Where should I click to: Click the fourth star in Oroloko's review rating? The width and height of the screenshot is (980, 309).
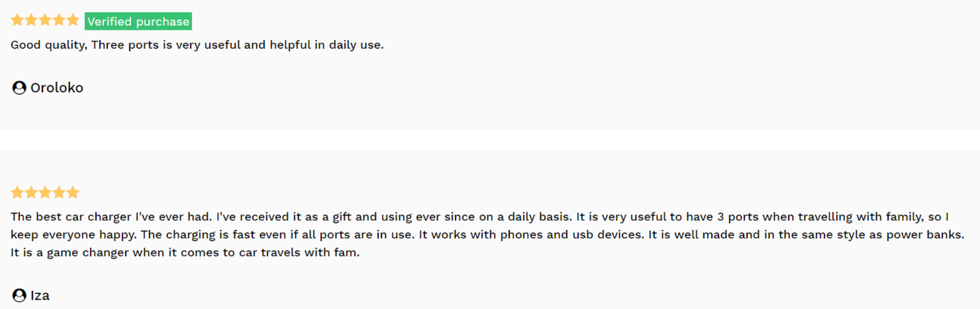tap(59, 20)
